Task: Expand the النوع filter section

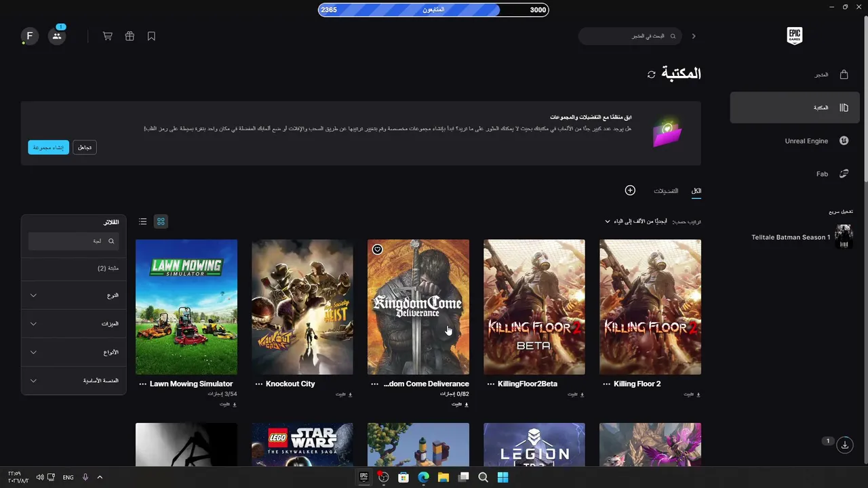Action: click(x=74, y=296)
